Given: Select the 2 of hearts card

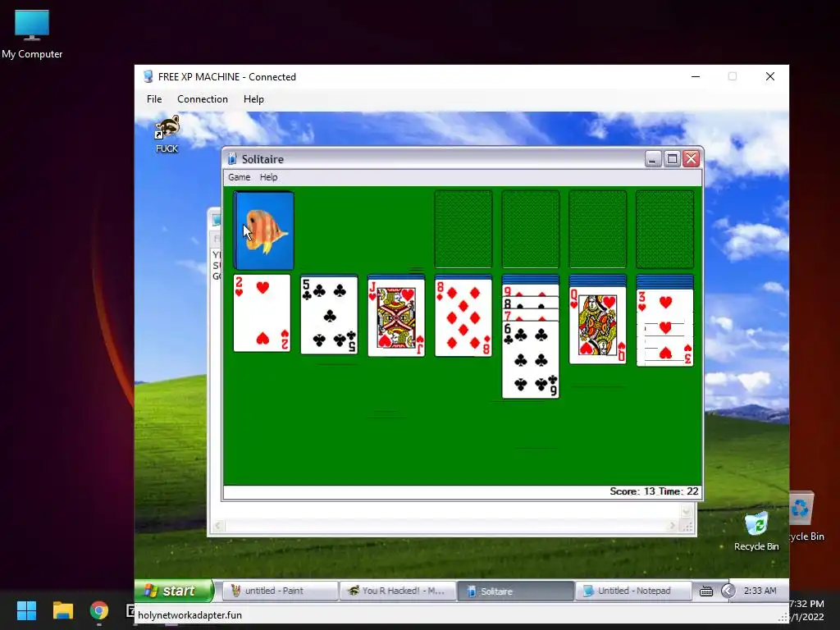Looking at the screenshot, I should 262,313.
